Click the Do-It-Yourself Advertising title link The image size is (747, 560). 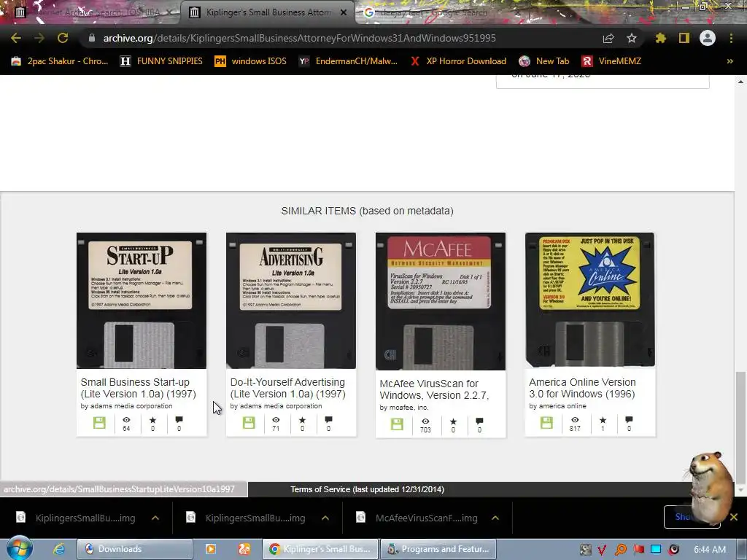(x=287, y=388)
